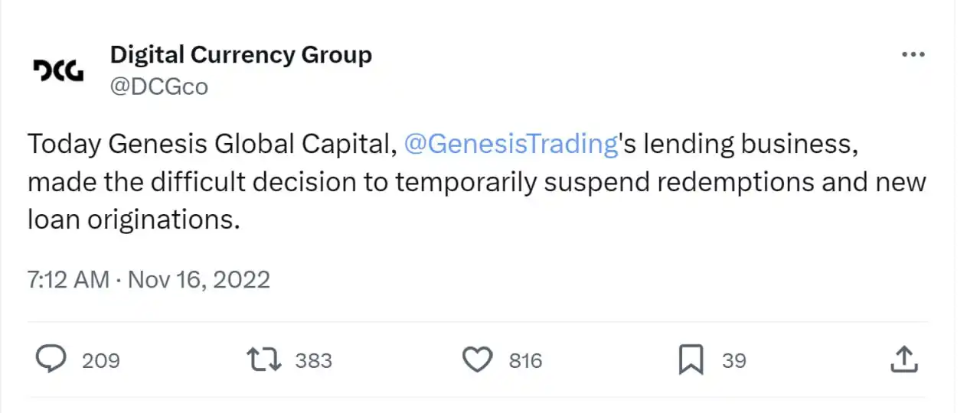Click the 39 bookmarks count

(733, 360)
